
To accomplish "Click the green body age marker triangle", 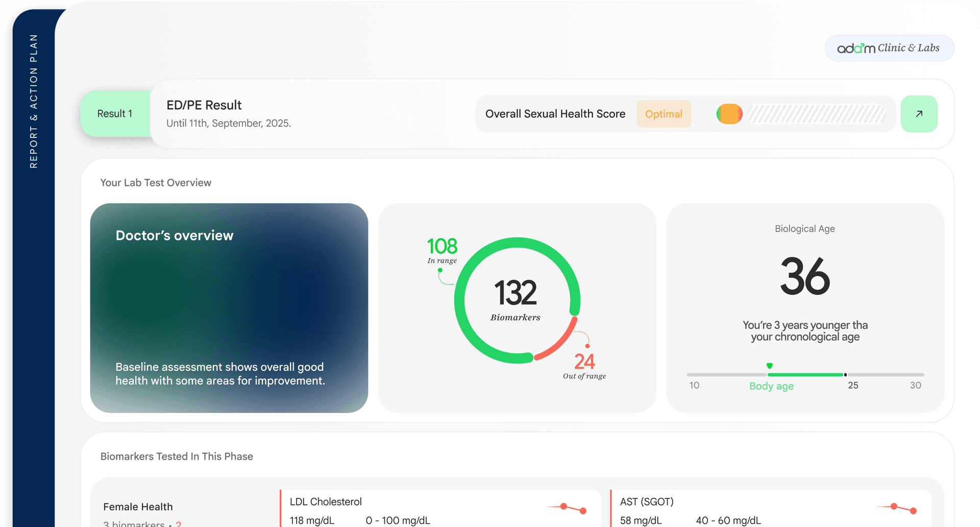I will (x=770, y=366).
